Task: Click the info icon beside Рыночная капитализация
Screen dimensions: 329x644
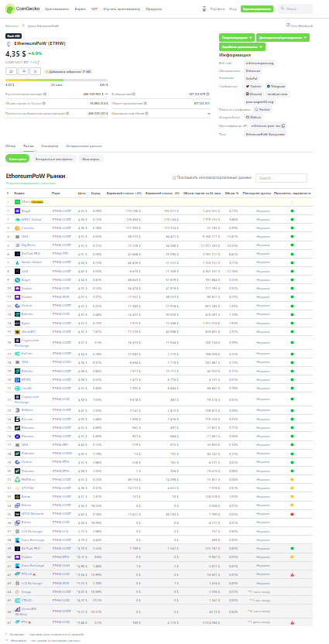Action: tap(45, 94)
